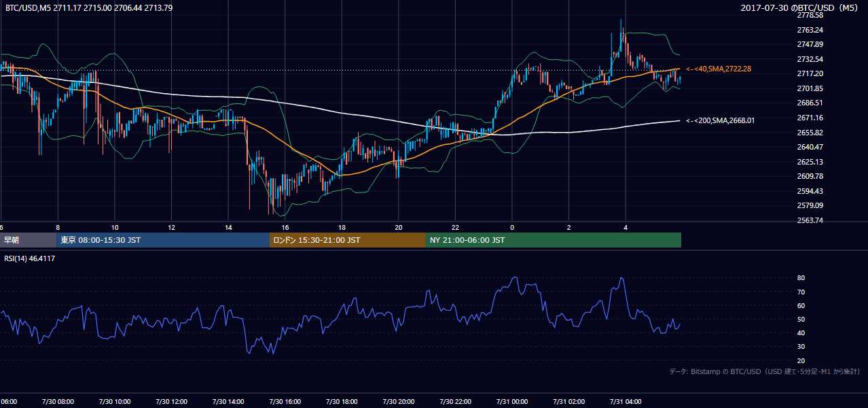
Task: Click the 7/30 22:00 date label
Action: pos(455,402)
